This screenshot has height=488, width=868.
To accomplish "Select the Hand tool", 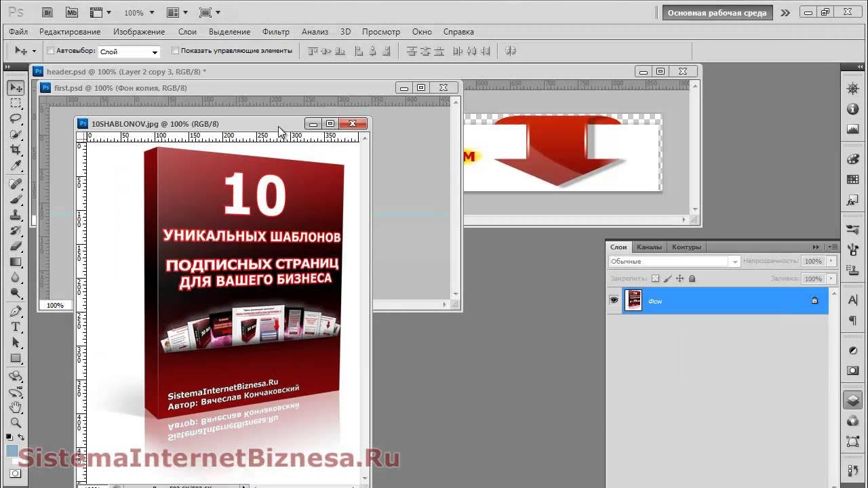I will pyautogui.click(x=16, y=407).
